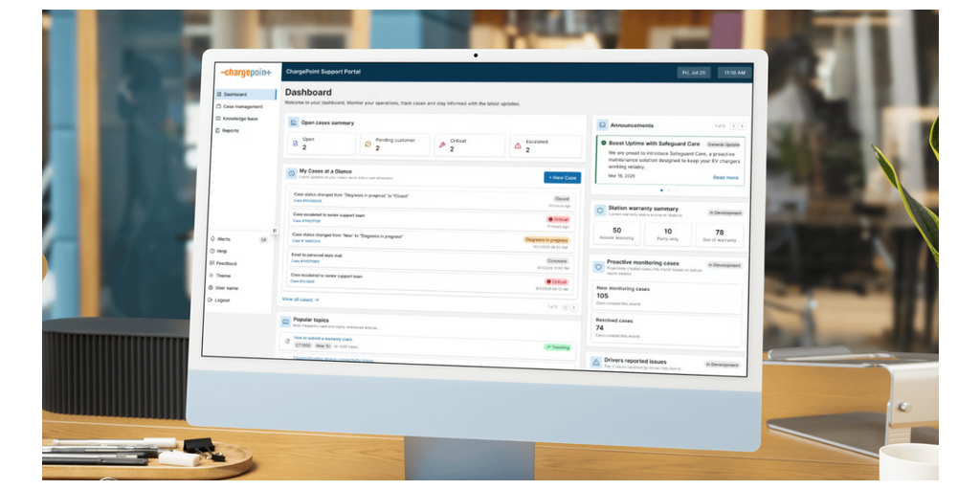Log out using the Logout icon
This screenshot has height=490, width=980.
tap(211, 301)
